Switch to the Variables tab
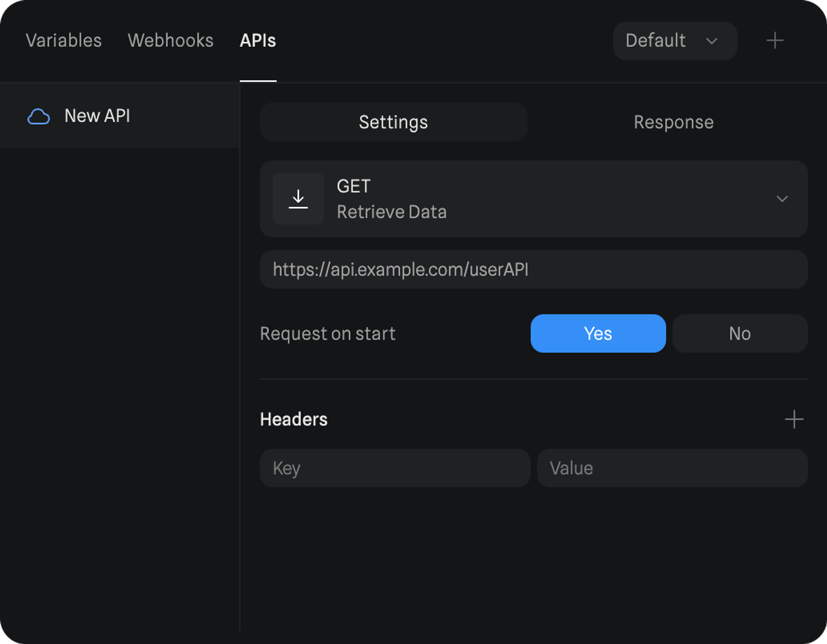827x644 pixels. tap(64, 41)
